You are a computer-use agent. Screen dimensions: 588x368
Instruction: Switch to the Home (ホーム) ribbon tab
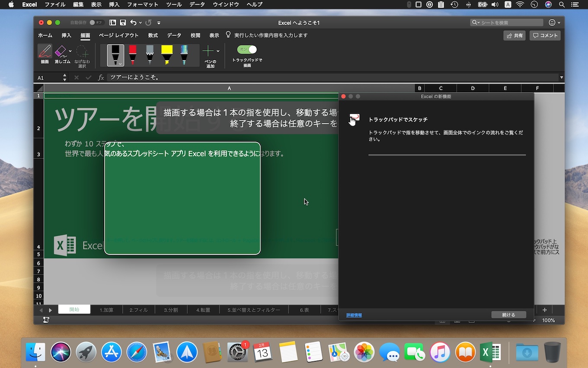(45, 36)
